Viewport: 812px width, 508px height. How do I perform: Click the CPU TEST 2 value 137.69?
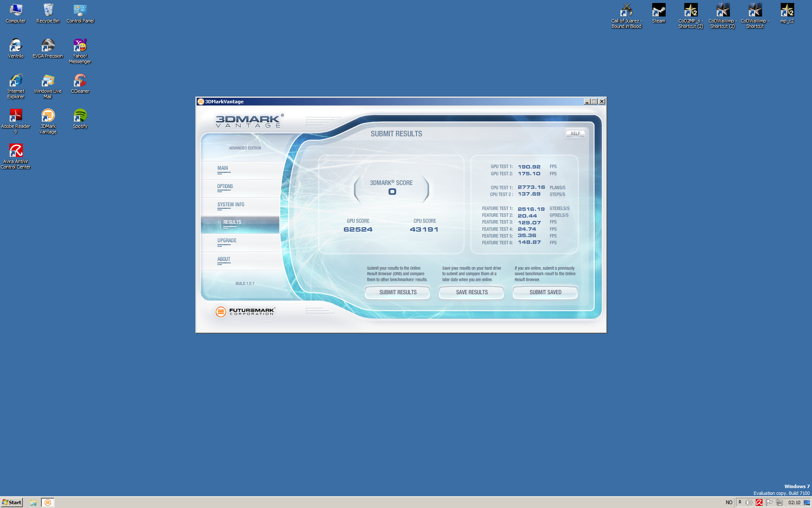(x=529, y=194)
